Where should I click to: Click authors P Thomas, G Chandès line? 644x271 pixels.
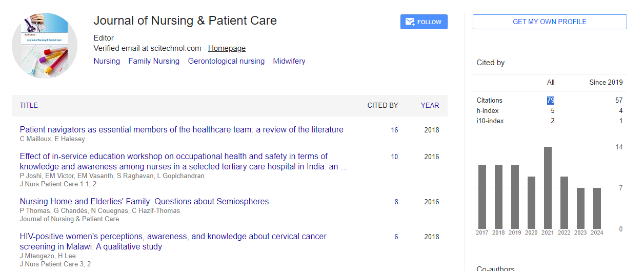click(x=100, y=211)
